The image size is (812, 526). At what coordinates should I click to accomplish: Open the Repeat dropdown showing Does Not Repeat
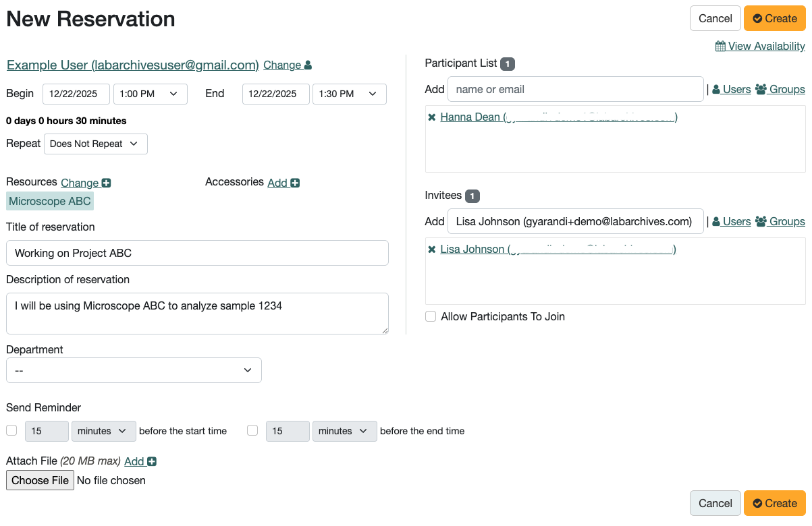(x=95, y=144)
